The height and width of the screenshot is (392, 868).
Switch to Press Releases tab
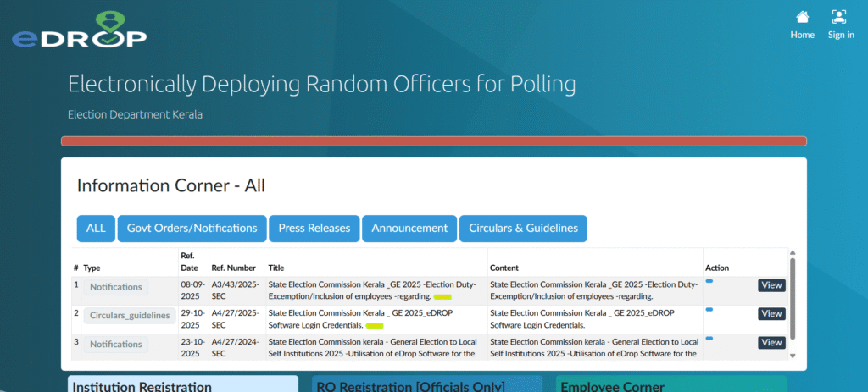(314, 228)
